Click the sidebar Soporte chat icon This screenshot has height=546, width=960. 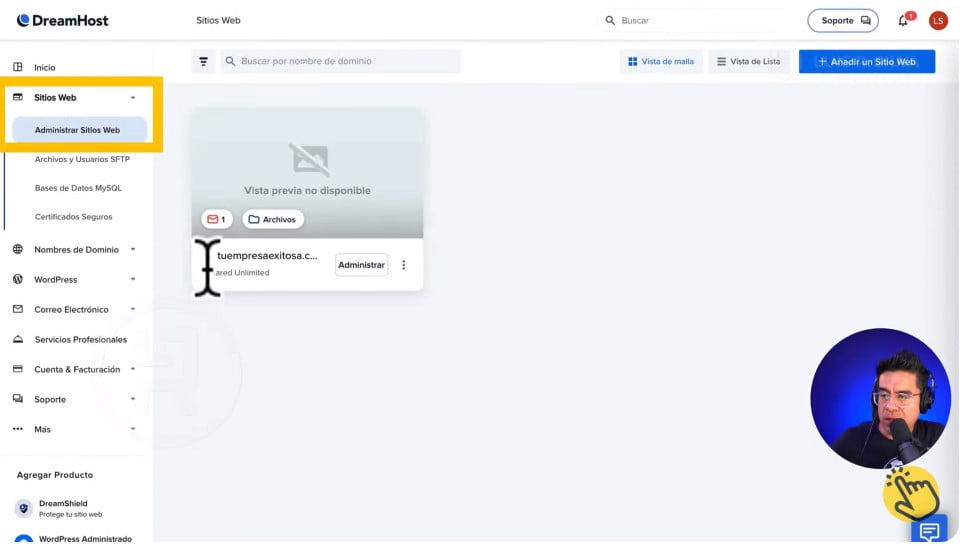(x=18, y=399)
